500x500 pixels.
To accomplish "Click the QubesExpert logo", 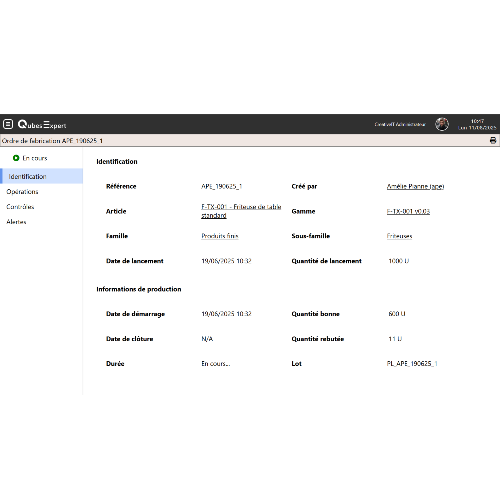I will 42,124.
